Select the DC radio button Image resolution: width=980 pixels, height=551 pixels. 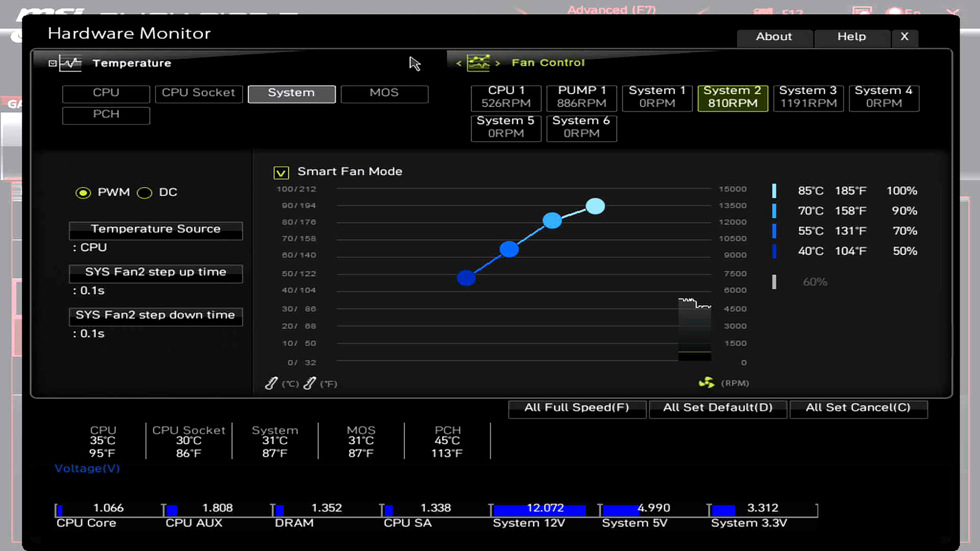pos(145,193)
